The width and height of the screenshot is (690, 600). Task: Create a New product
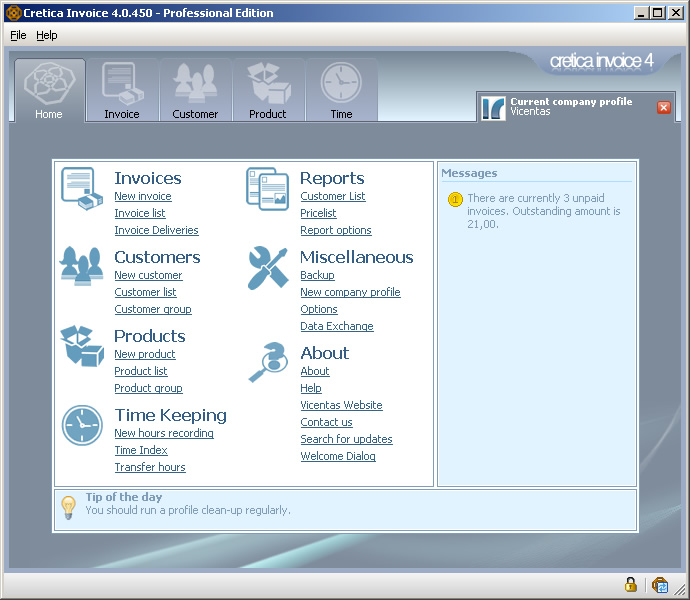(145, 354)
